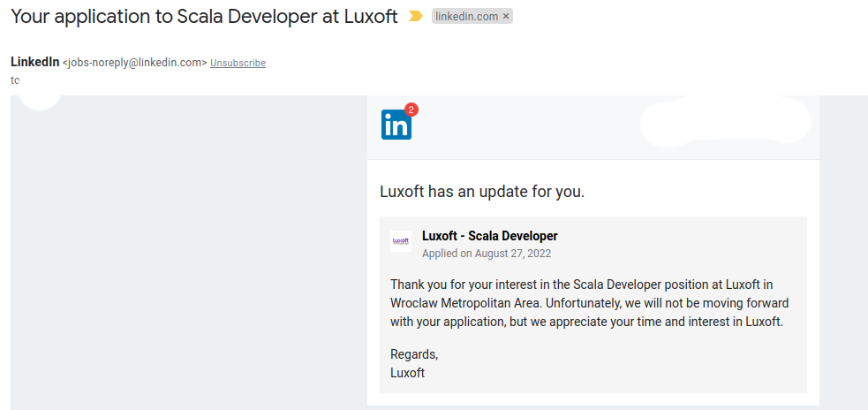Click the yellow importance marker icon
The height and width of the screenshot is (410, 868).
point(415,17)
